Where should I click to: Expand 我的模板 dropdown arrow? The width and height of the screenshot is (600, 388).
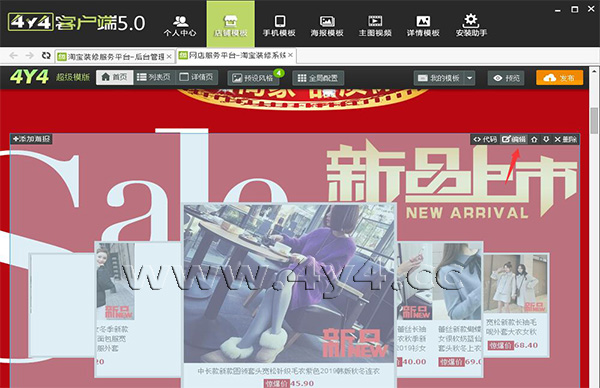pos(470,78)
